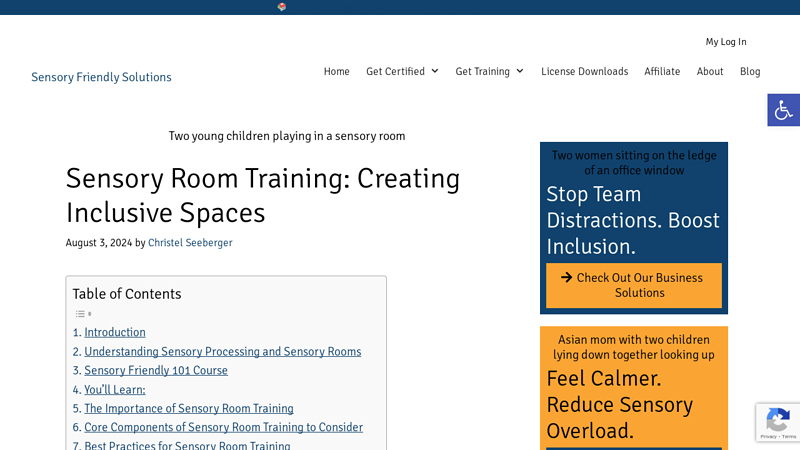Viewport: 800px width, 450px height.
Task: Click the small logo icon in top bar
Action: pos(282,7)
